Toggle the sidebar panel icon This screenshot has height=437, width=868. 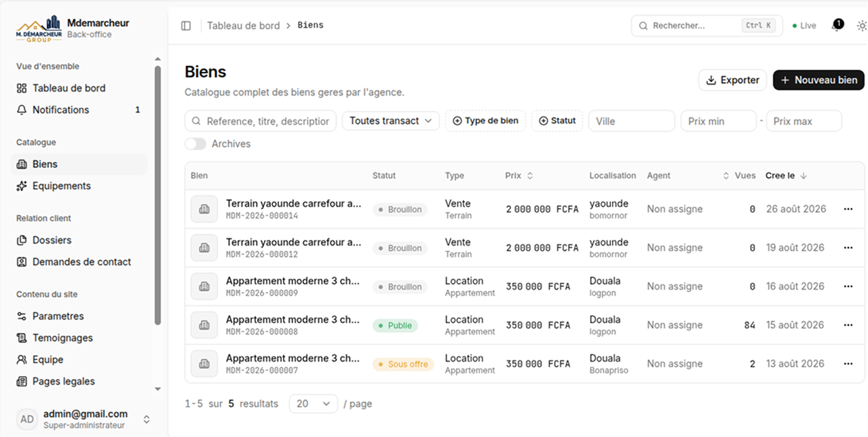[186, 26]
